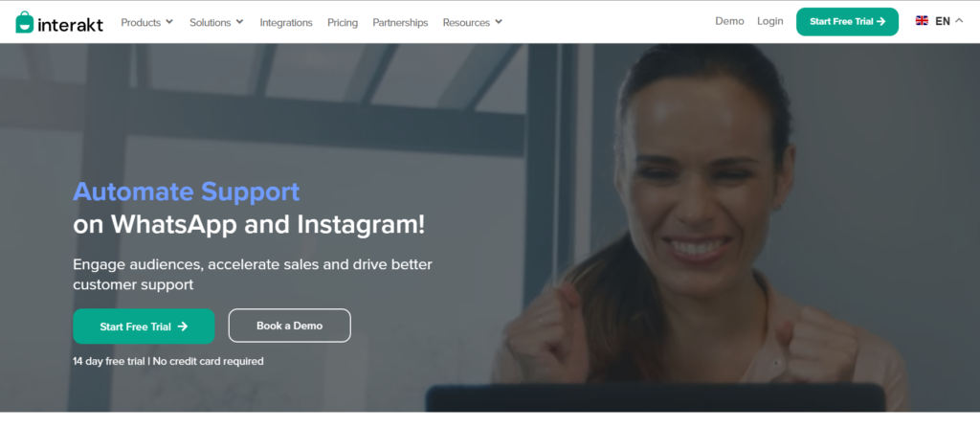Open the Products menu
980x428 pixels.
coord(141,22)
